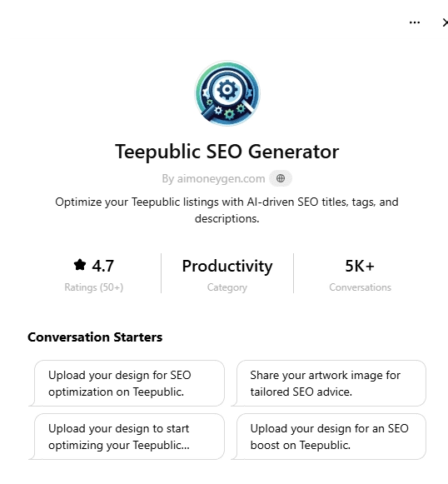The image size is (448, 484).
Task: Click the Conversations label
Action: coord(360,287)
